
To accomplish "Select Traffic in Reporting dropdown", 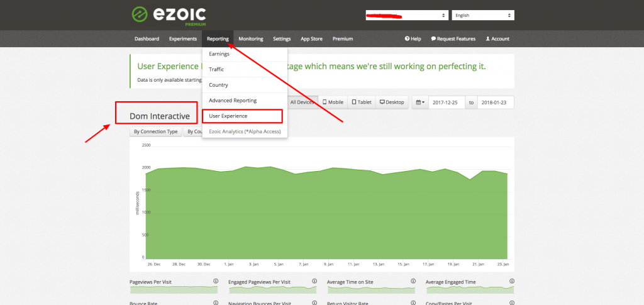I will click(245, 69).
